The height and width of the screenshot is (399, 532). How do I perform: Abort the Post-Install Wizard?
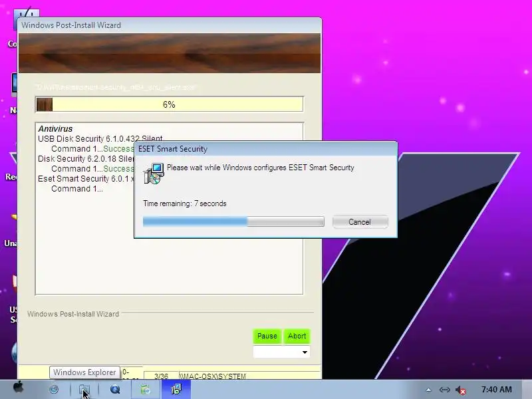[x=297, y=336]
